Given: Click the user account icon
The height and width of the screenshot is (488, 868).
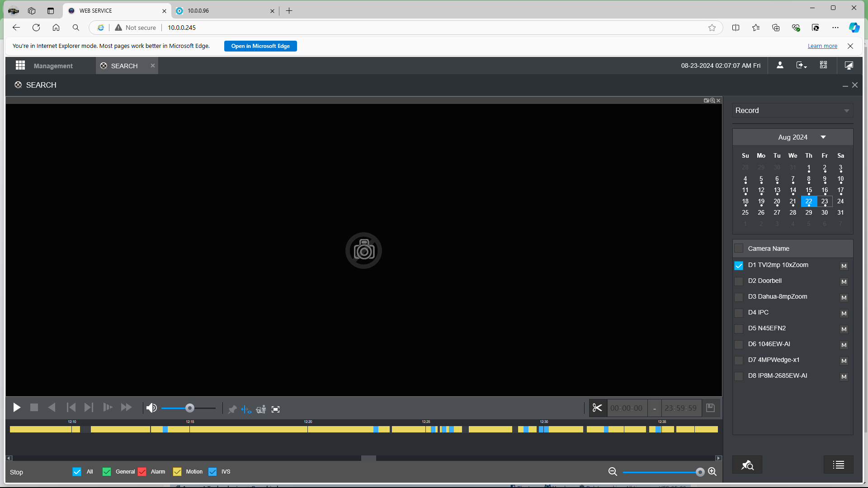Looking at the screenshot, I should click(x=780, y=65).
